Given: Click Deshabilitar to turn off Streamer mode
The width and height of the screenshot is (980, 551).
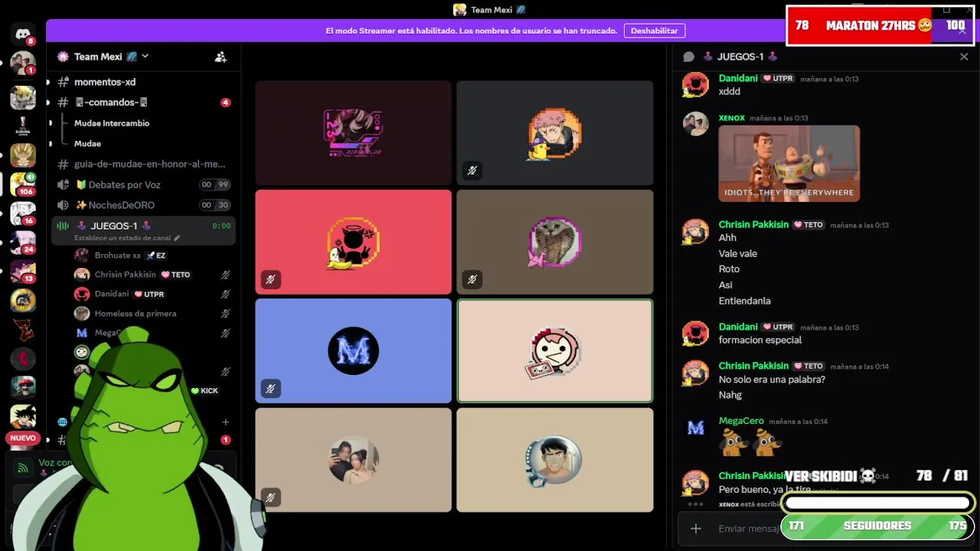Looking at the screenshot, I should point(655,31).
